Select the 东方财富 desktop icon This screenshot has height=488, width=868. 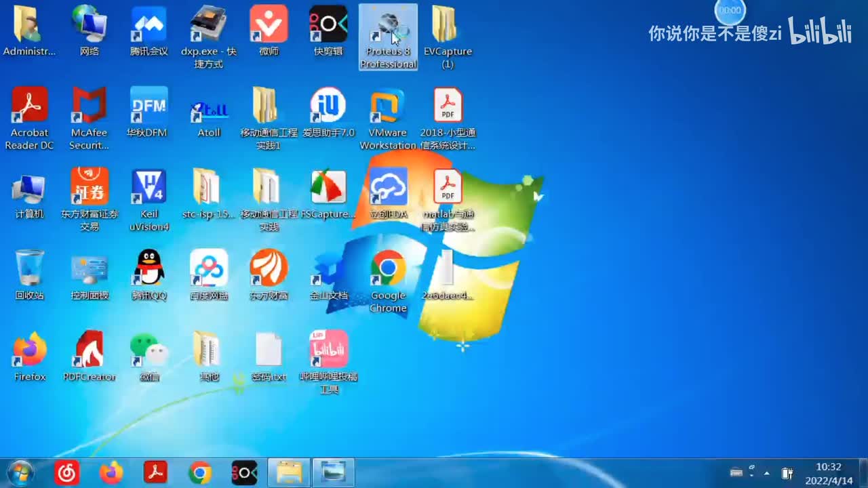[269, 275]
